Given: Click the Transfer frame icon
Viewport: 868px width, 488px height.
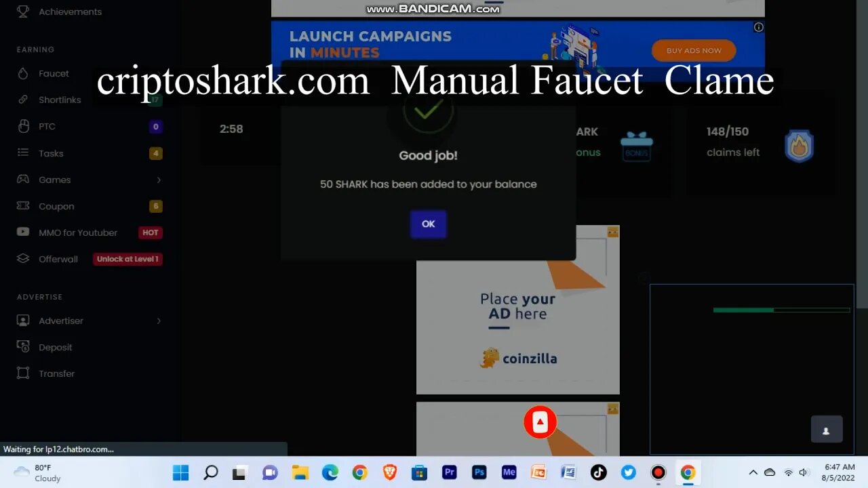Looking at the screenshot, I should click(x=23, y=373).
